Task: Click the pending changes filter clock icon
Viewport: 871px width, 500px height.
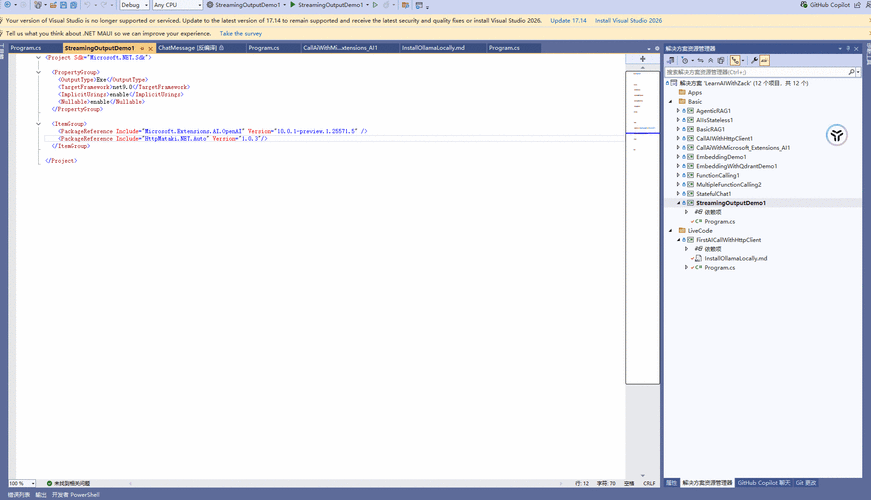Action: pyautogui.click(x=685, y=60)
